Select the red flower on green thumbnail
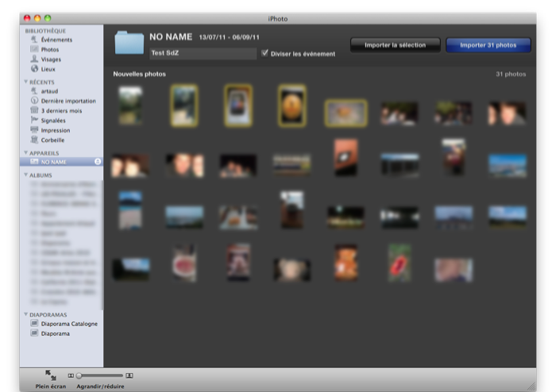Viewport: 556px width, 392px height. pos(400,263)
